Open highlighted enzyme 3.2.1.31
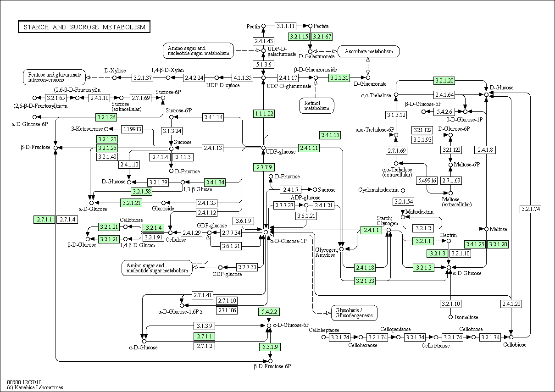This screenshot has height=392, width=555. point(339,78)
